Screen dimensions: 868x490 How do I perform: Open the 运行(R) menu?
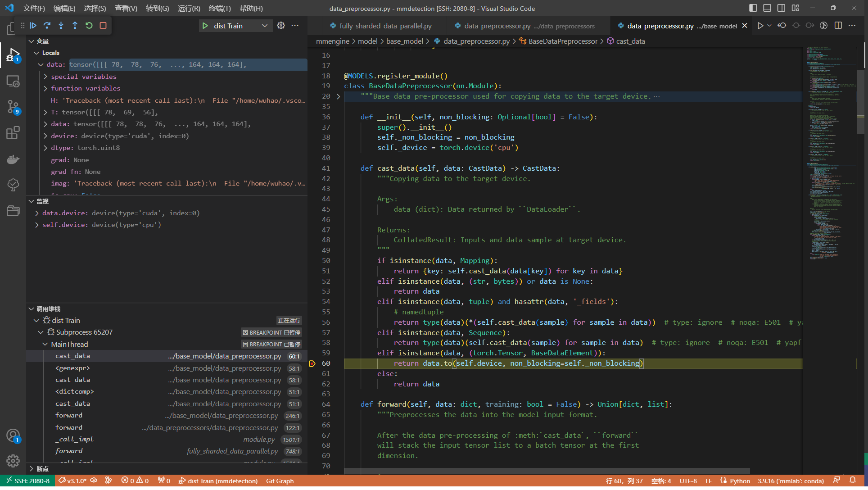point(189,8)
